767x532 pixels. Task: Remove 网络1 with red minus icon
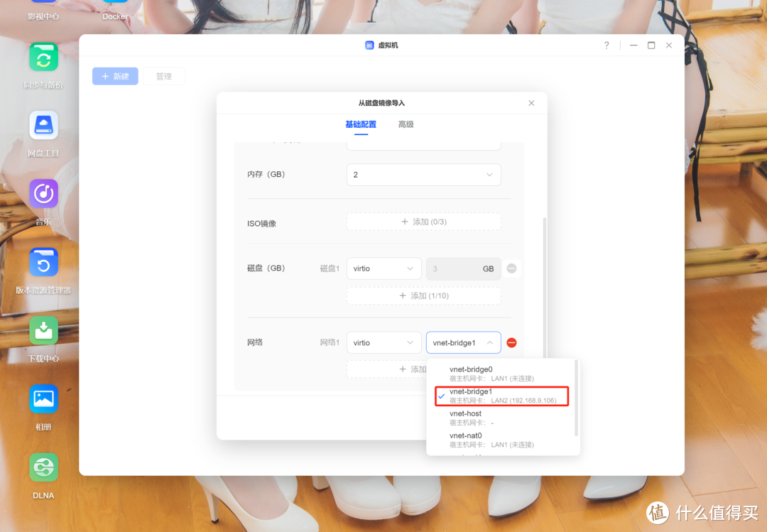[x=511, y=343]
